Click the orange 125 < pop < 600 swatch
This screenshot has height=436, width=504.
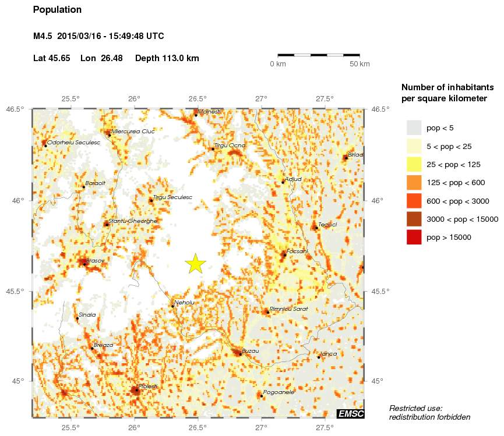(x=414, y=183)
